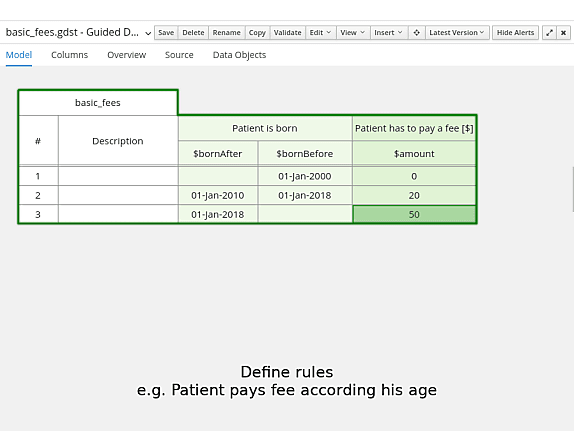Click the Save button
Image resolution: width=574 pixels, height=431 pixels.
pyautogui.click(x=166, y=33)
